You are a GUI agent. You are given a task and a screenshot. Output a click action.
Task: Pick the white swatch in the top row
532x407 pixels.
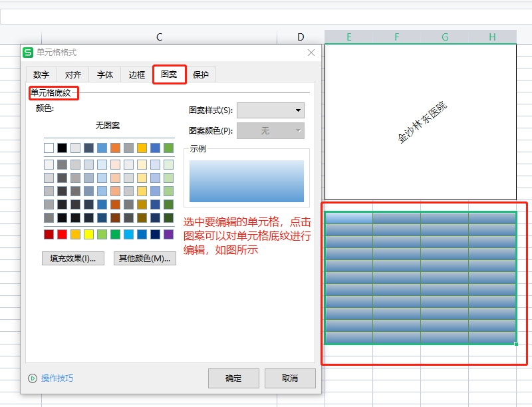49,148
